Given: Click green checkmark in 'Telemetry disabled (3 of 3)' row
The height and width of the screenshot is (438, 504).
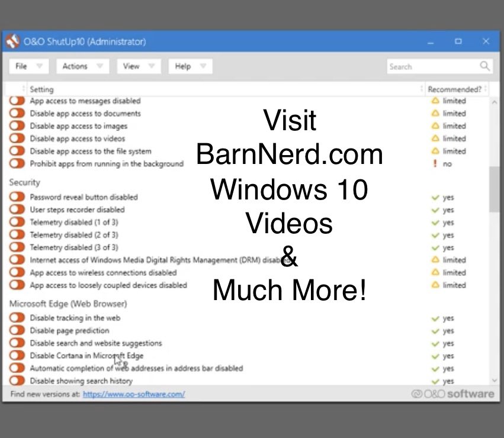Looking at the screenshot, I should [435, 248].
